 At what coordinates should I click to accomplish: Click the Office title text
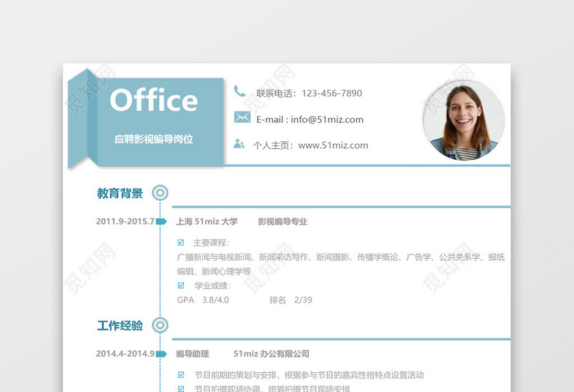pos(154,100)
